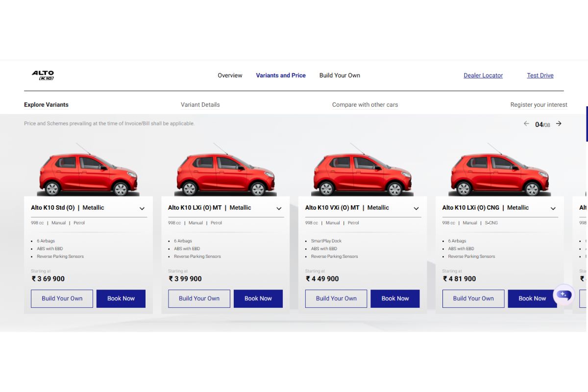Open the Test Drive link
The height and width of the screenshot is (392, 588).
coord(540,75)
